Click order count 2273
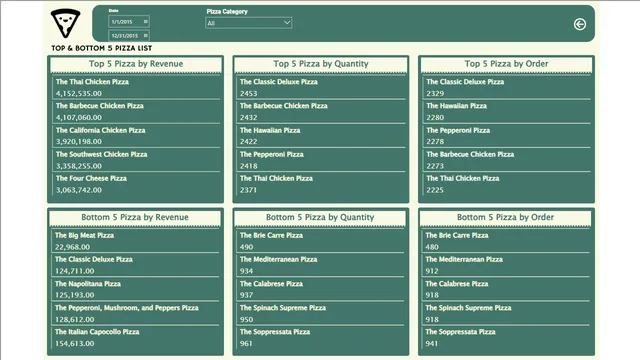This screenshot has width=640, height=360. pyautogui.click(x=435, y=166)
